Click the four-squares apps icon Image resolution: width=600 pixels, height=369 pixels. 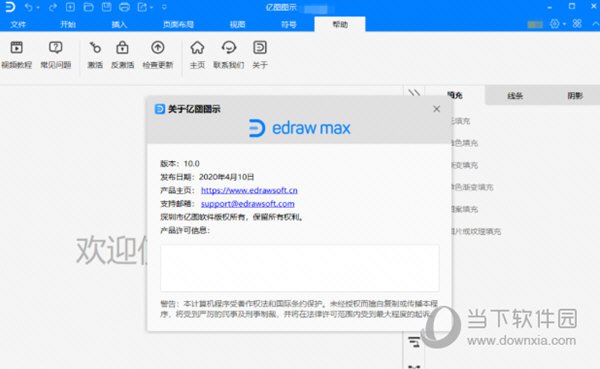point(577,24)
